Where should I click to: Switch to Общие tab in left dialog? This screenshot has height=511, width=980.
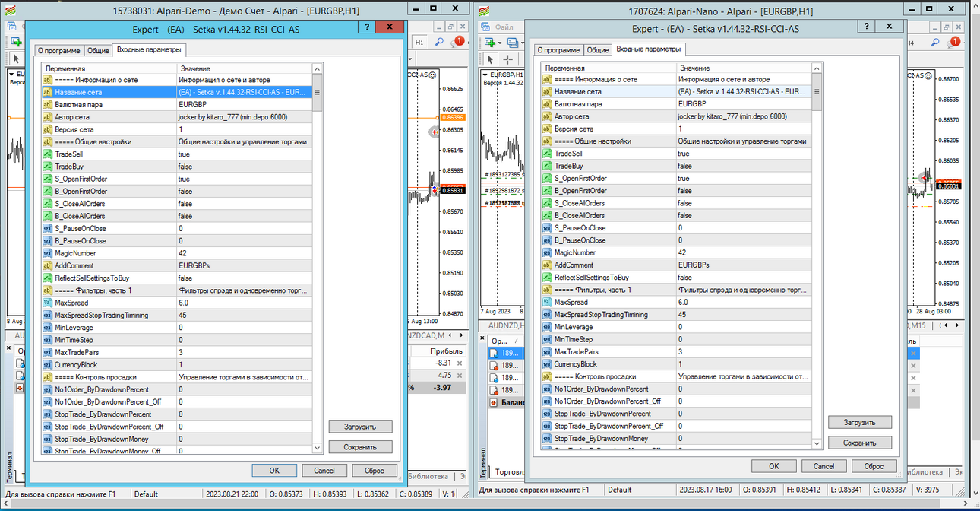pos(98,51)
